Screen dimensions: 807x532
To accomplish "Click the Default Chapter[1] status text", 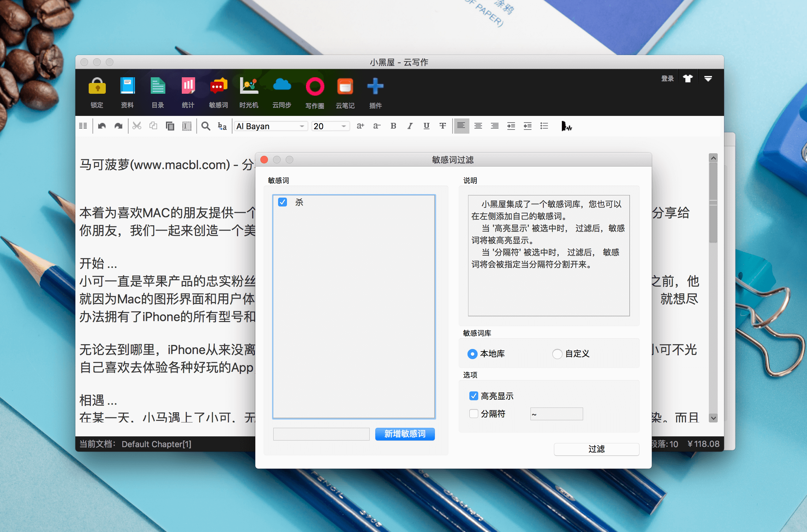I will coord(156,444).
